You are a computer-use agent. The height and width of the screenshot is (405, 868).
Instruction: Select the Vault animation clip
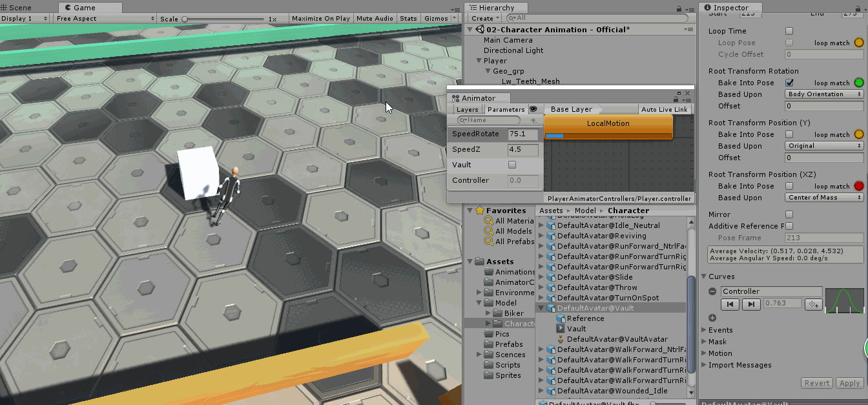click(572, 329)
